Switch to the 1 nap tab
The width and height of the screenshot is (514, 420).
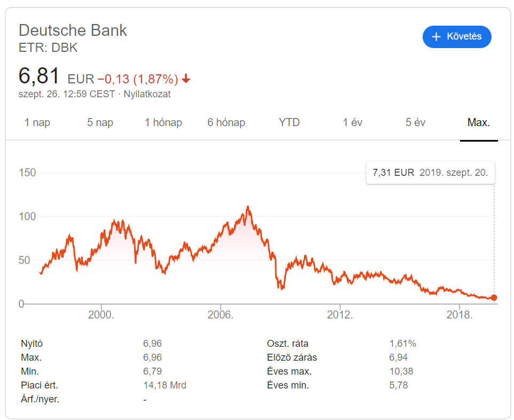coord(37,122)
